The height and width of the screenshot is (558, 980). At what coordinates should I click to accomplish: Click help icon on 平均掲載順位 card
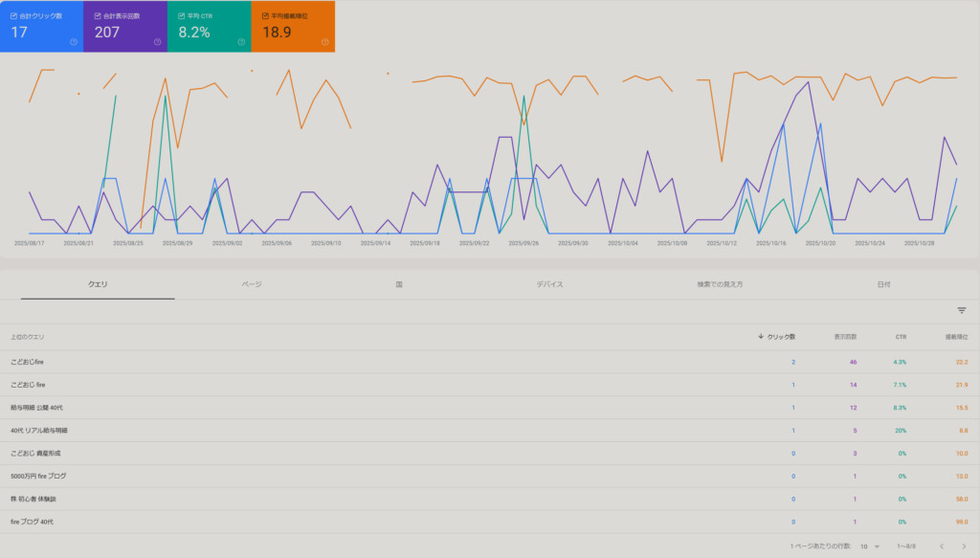[325, 42]
